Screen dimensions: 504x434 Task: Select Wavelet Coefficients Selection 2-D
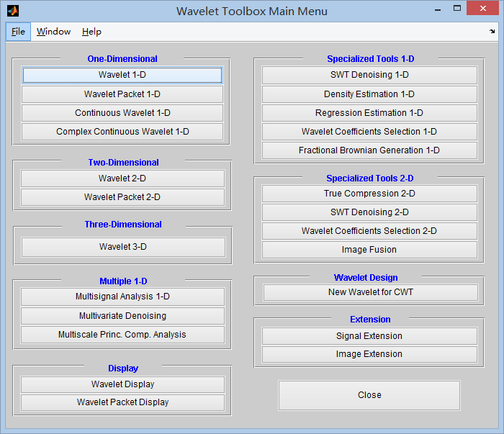369,231
